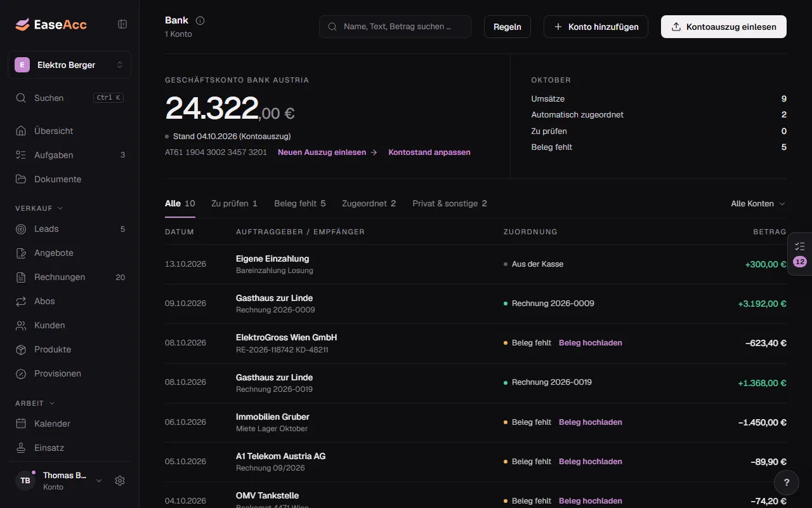The image size is (812, 508).
Task: Expand the Thomas B. account menu chevron
Action: (x=99, y=481)
